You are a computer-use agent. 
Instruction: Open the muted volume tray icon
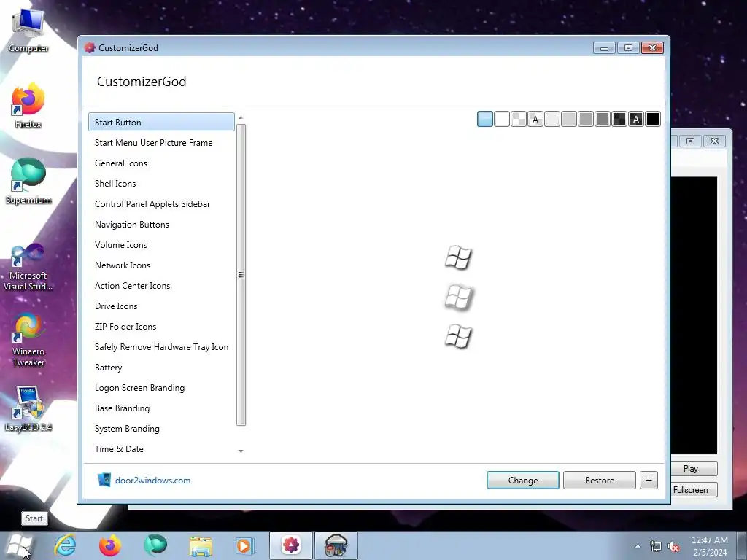[673, 547]
